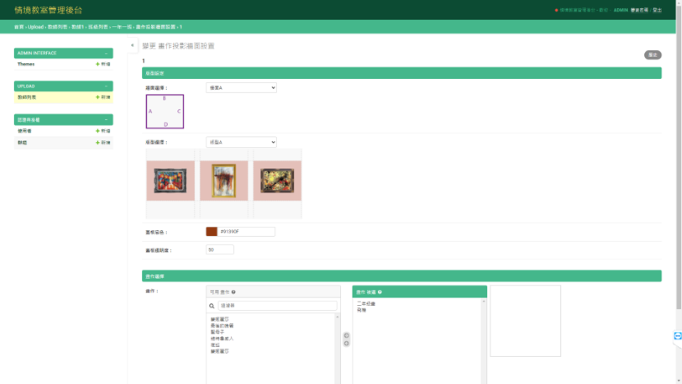Viewport: 682px width, 384px height.
Task: Click the grey history button at top right
Action: [x=652, y=55]
